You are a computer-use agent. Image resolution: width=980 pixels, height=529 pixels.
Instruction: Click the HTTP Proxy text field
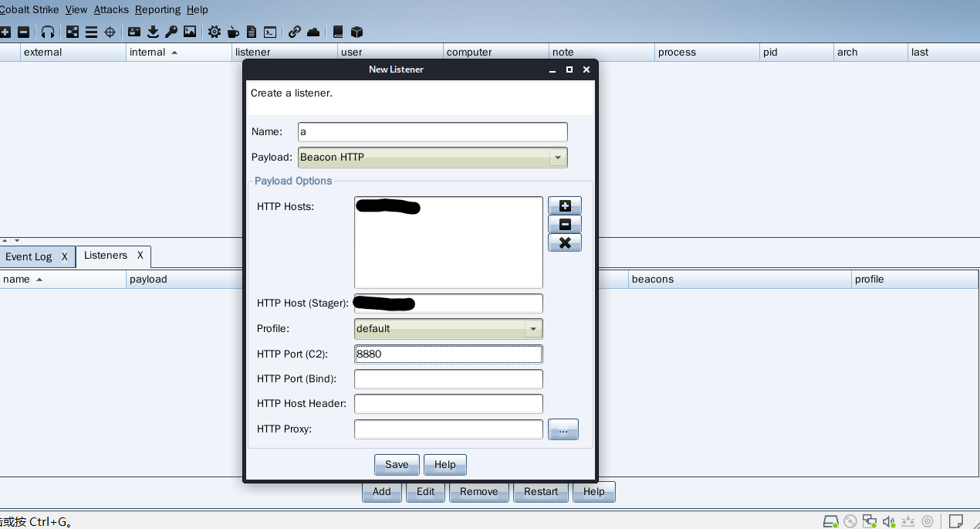(448, 429)
